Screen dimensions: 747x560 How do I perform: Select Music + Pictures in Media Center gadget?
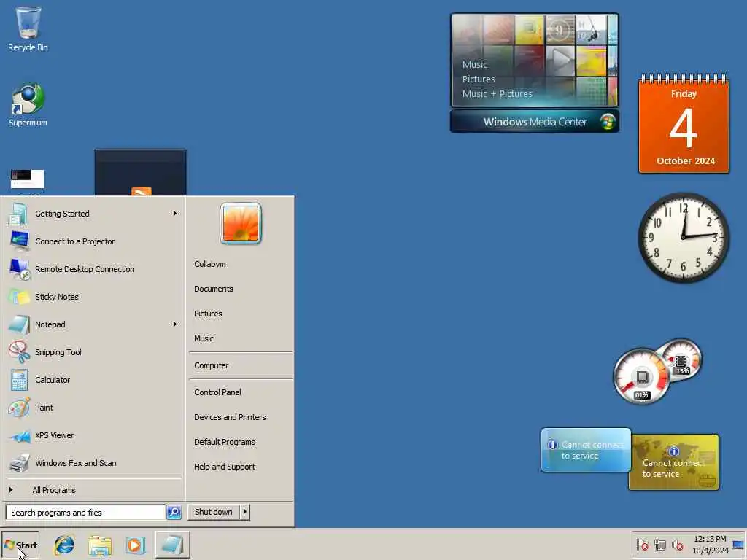[x=497, y=94]
